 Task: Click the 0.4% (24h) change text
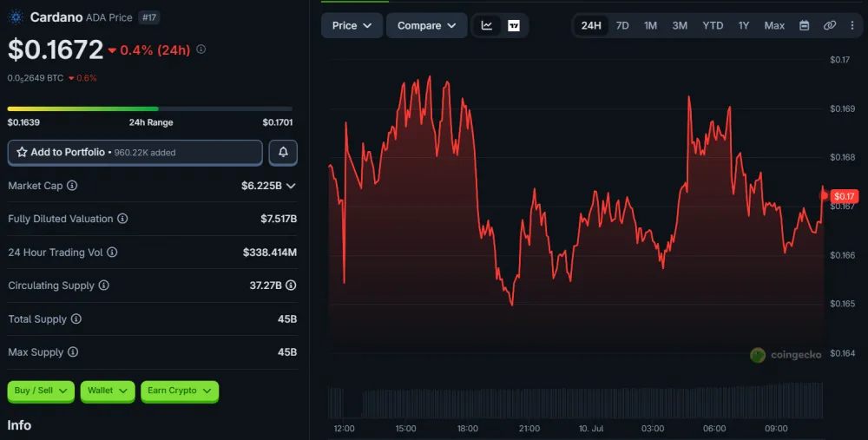tap(155, 50)
